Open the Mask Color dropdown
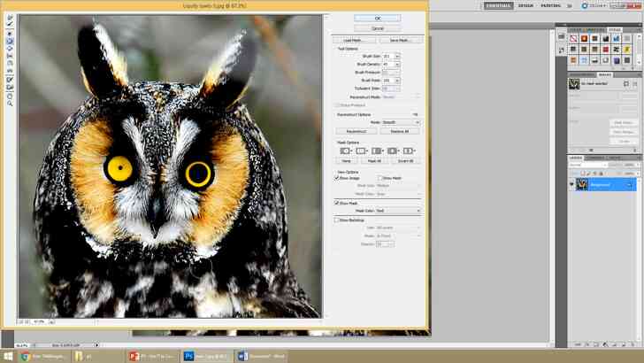644x363 pixels. click(x=398, y=211)
